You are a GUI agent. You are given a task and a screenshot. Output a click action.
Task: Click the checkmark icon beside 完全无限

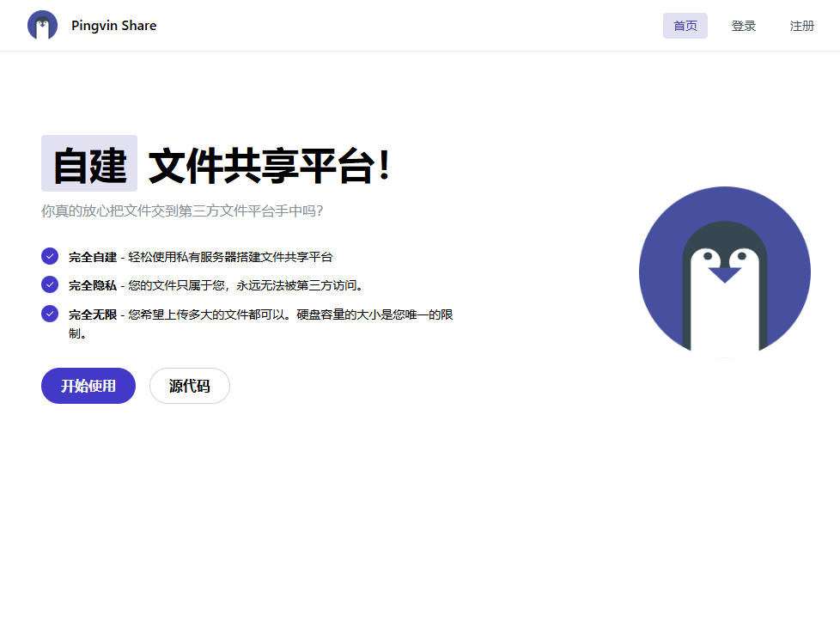pos(50,314)
